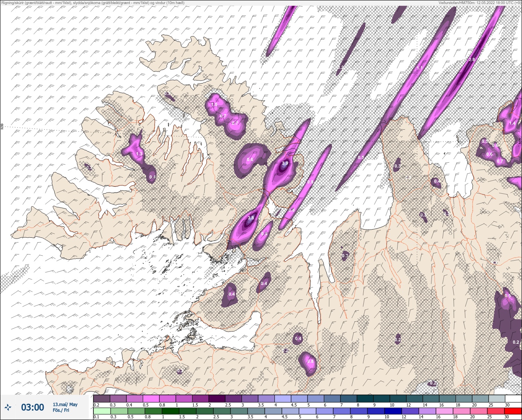The image size is (522, 420).
Task: Click the 3.9 precipitation value on the map
Action: (x=285, y=163)
